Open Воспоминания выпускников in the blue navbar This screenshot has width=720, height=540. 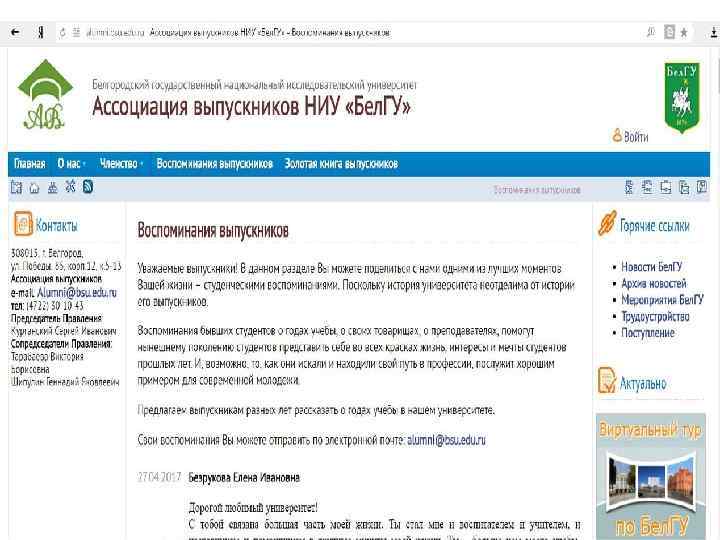(214, 163)
